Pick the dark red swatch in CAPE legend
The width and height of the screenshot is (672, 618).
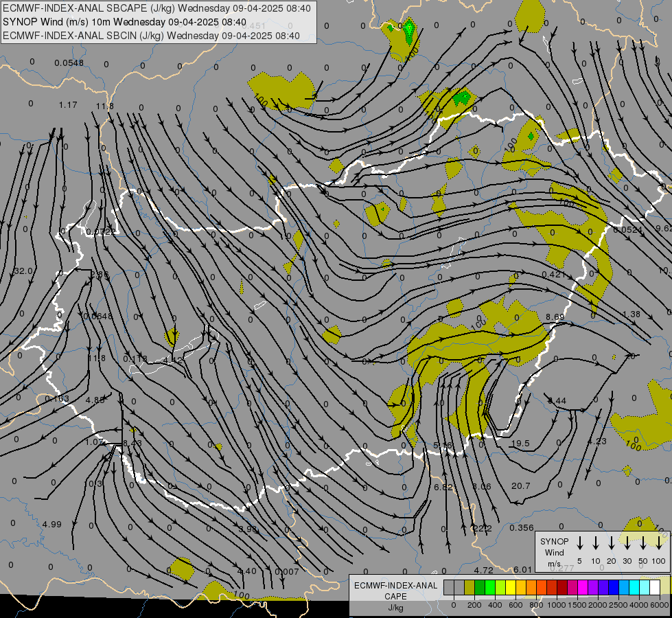562,587
